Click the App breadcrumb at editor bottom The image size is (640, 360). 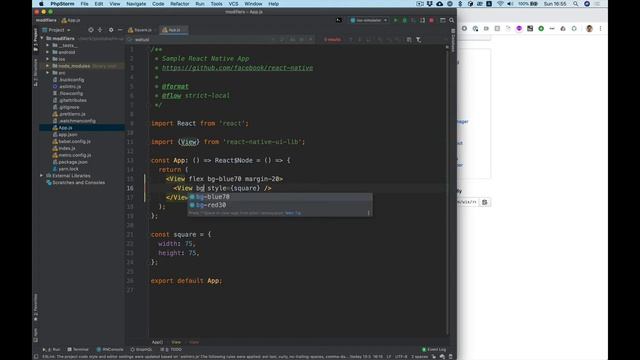click(157, 342)
